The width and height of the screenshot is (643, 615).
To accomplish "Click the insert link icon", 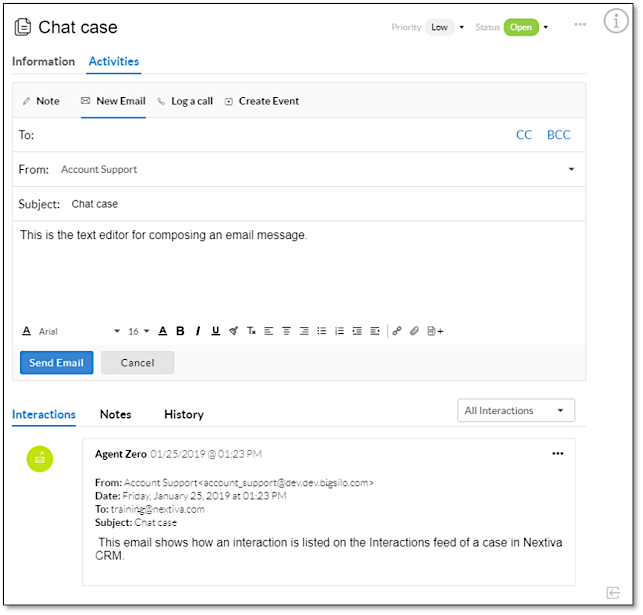I will tap(397, 331).
